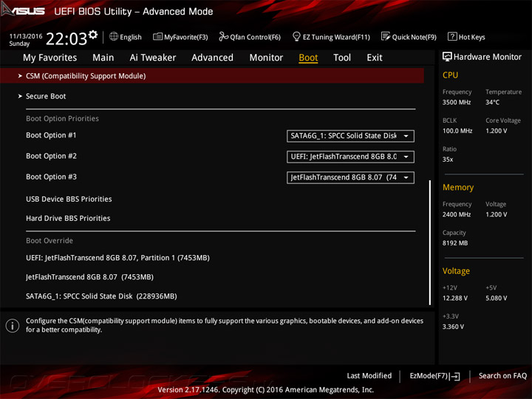Launch Qfan Control(F6)
Image resolution: width=532 pixels, height=399 pixels.
click(x=255, y=37)
